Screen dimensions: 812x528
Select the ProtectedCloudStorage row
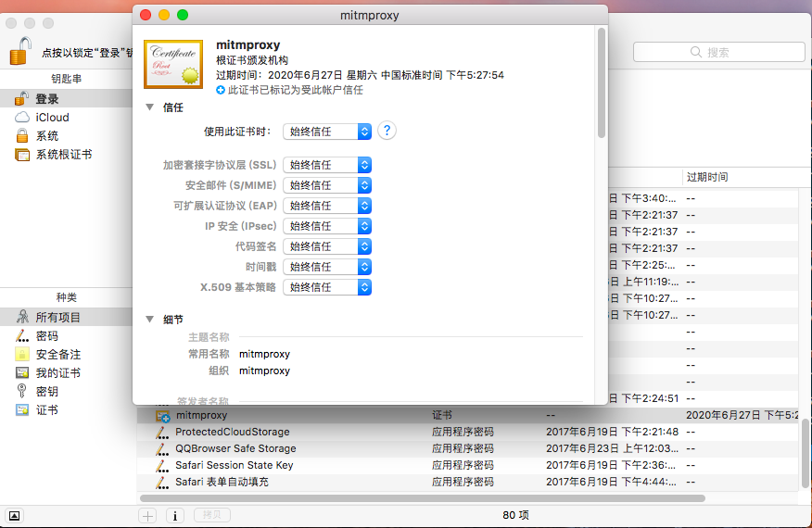pyautogui.click(x=469, y=432)
